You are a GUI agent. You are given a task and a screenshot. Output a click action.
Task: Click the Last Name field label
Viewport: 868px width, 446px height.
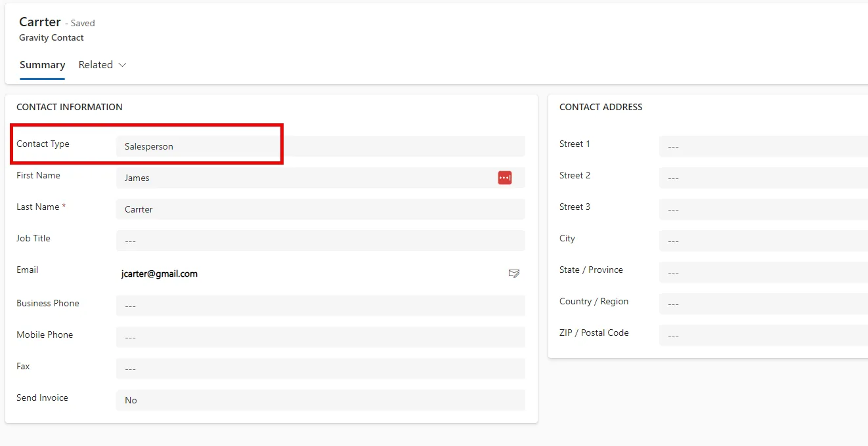(38, 207)
